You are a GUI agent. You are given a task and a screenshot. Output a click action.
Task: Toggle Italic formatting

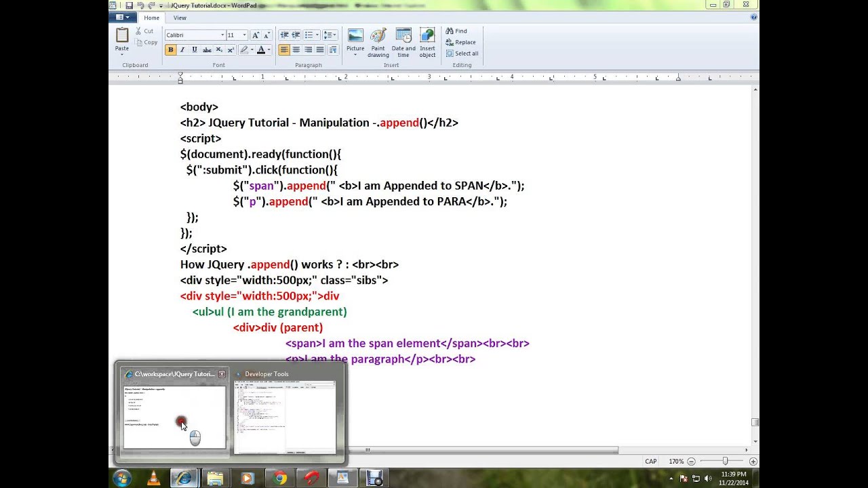pyautogui.click(x=182, y=50)
